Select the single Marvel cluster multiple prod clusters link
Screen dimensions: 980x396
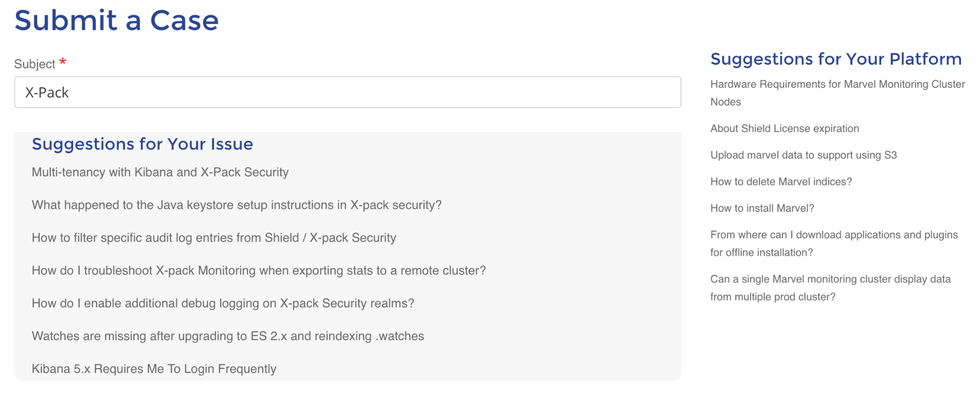tap(830, 288)
